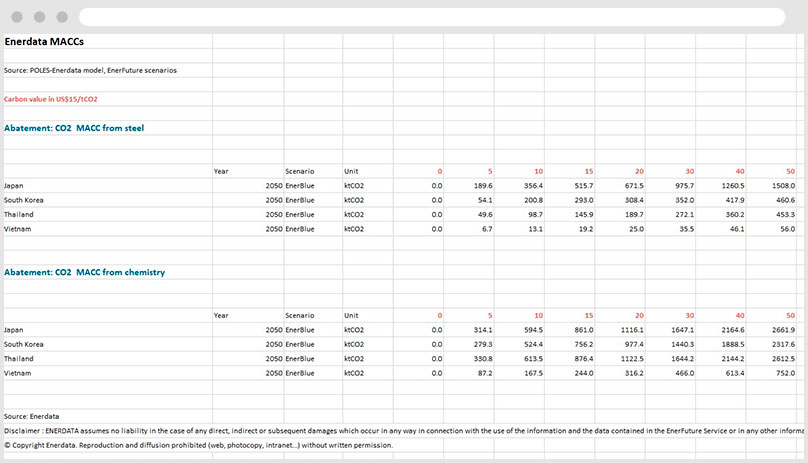Select the CO2 MACC from steel heading

(x=74, y=127)
